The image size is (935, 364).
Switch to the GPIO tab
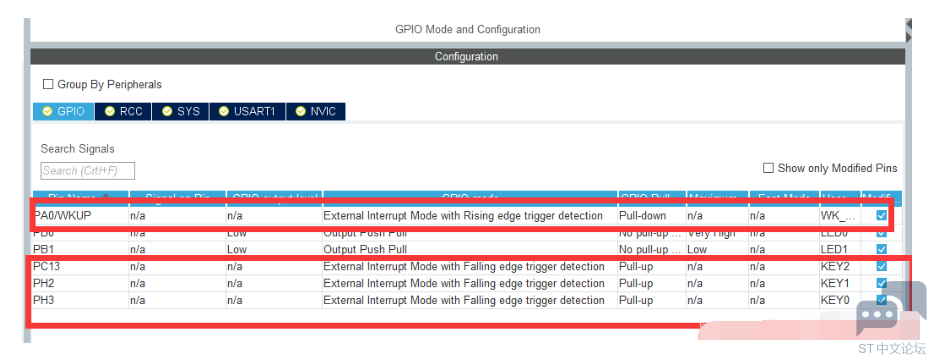[63, 112]
